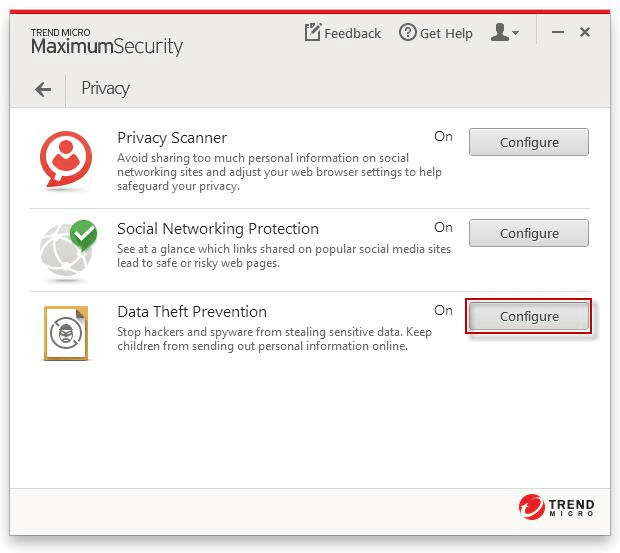Minimize the Maximum Security window

pos(558,32)
